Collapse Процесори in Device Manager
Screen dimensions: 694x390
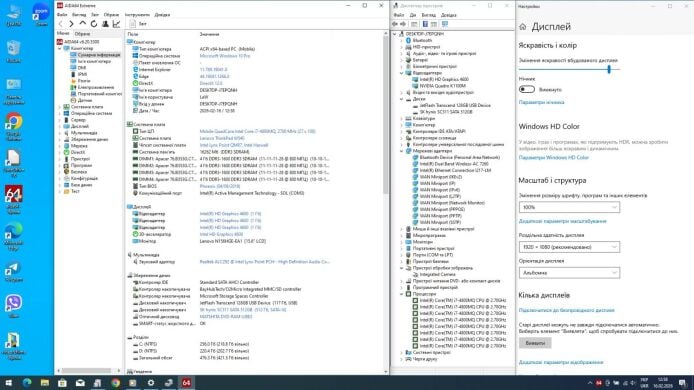pos(402,294)
